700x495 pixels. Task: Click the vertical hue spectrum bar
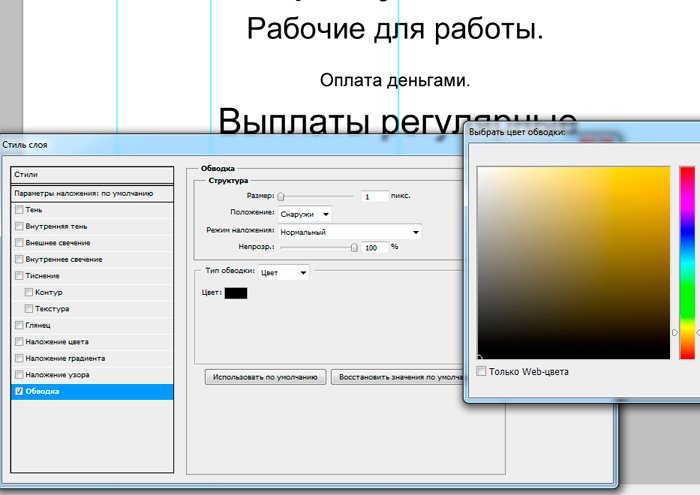[x=687, y=262]
